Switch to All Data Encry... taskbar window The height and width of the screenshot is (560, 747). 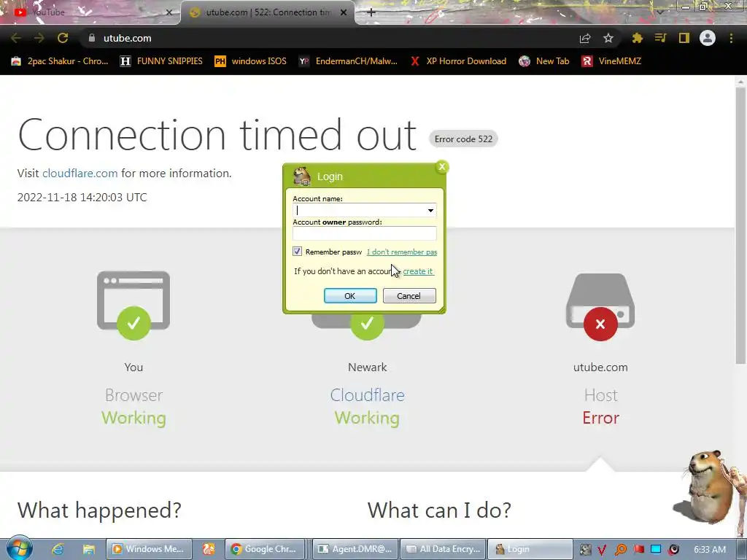pos(444,549)
